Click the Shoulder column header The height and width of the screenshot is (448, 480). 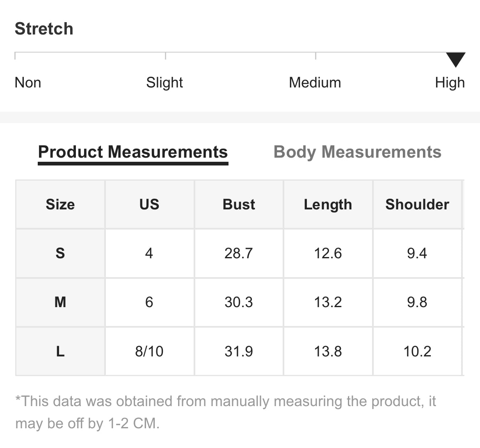coord(417,204)
